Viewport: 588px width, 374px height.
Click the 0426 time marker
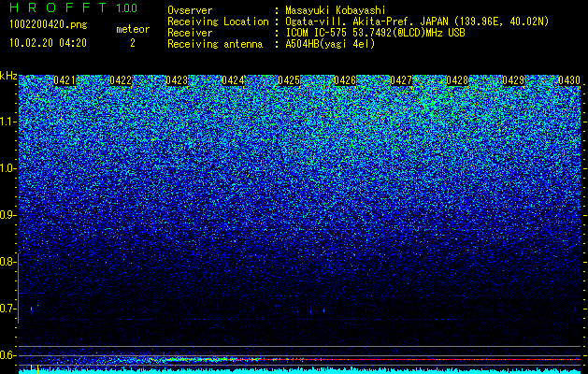[x=345, y=80]
